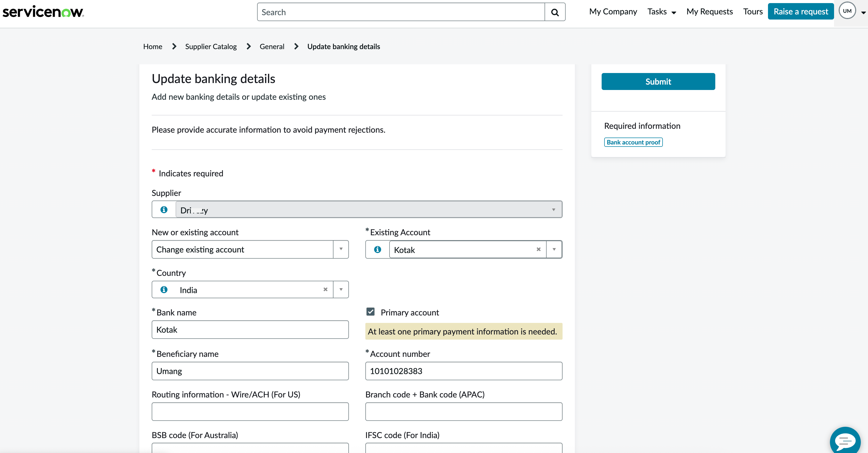Open the Tasks menu
Image resolution: width=868 pixels, height=453 pixels.
pyautogui.click(x=662, y=12)
